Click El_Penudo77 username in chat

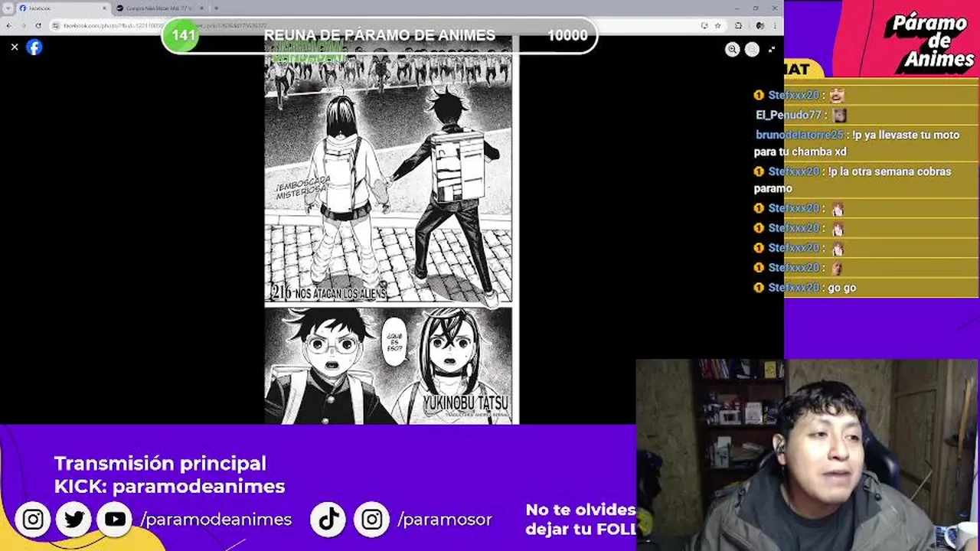coord(788,115)
